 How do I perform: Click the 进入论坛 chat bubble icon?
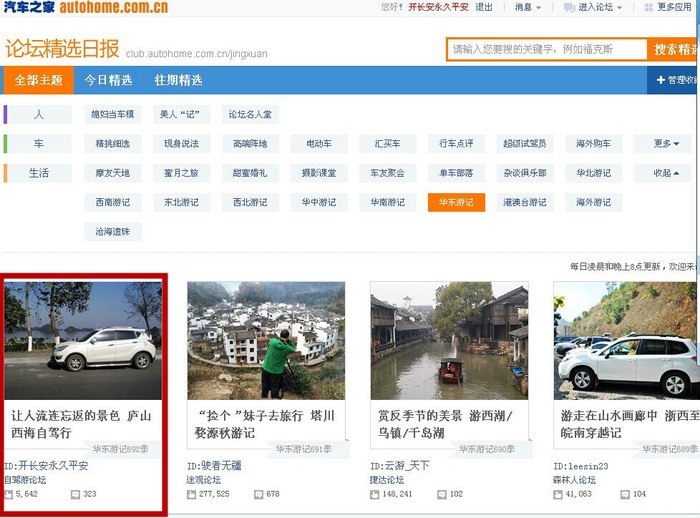pos(569,7)
